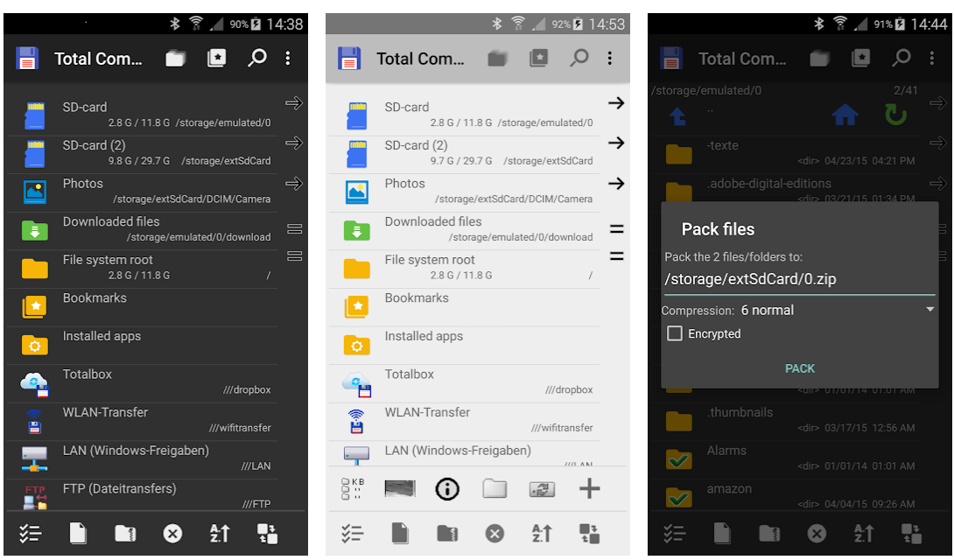
Task: Tap bookmark star icon in dark-theme title bar
Action: 216,59
